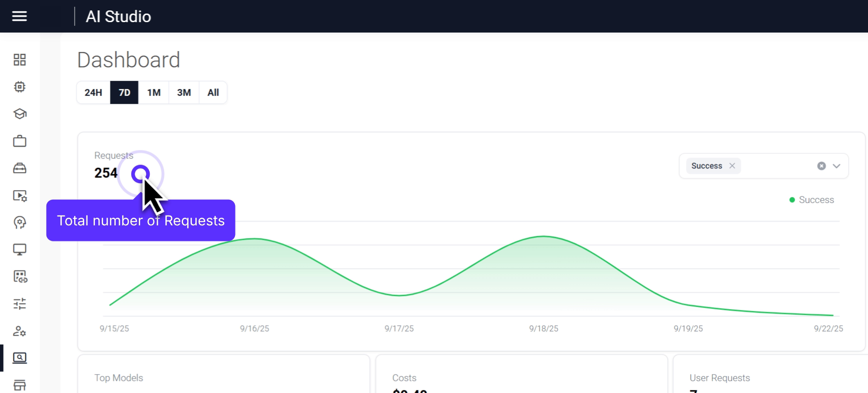The width and height of the screenshot is (868, 393).
Task: Switch to the 1M time range
Action: coord(154,93)
